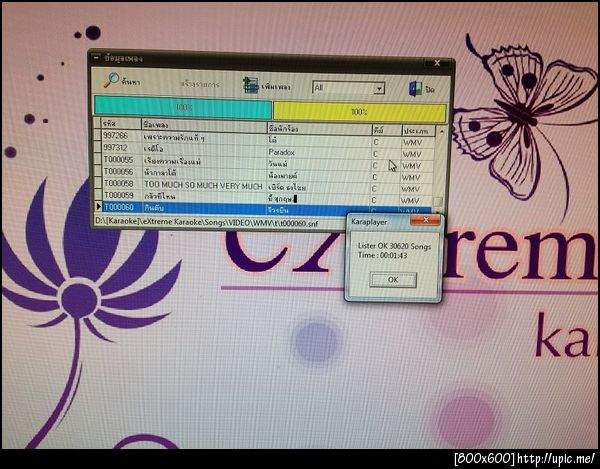
Task: Select the row with code T000056
Action: click(268, 174)
